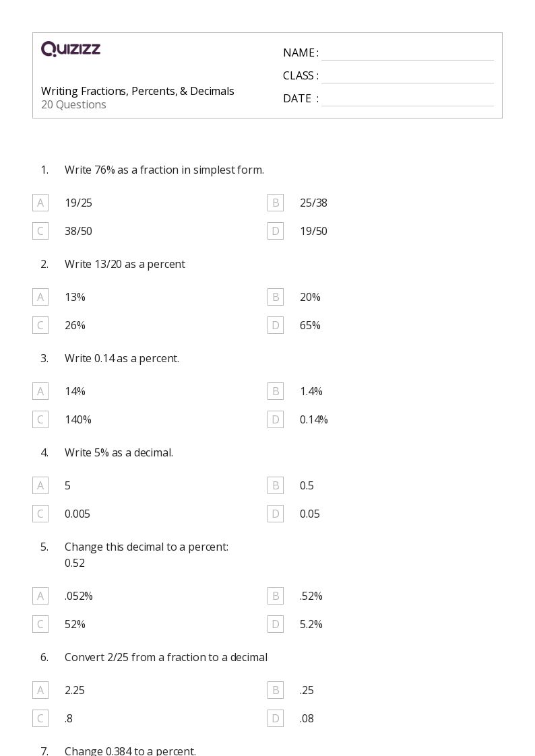
Task: Click the CLASS input line
Action: (x=407, y=76)
